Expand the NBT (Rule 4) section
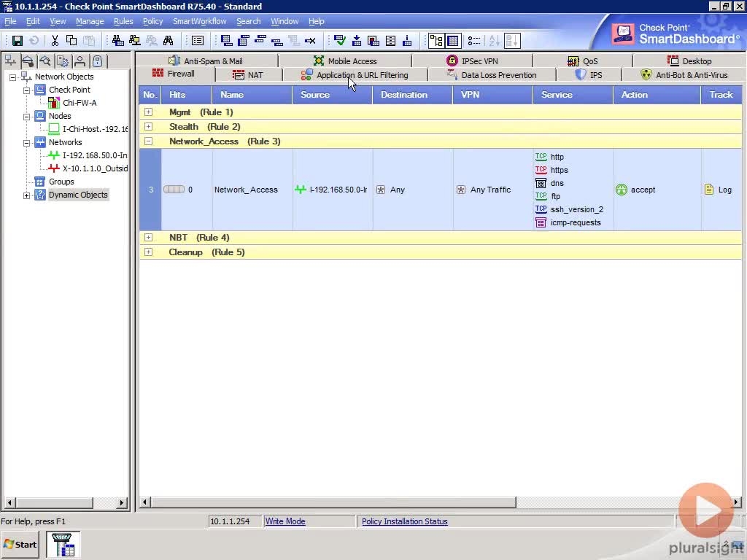 point(148,238)
